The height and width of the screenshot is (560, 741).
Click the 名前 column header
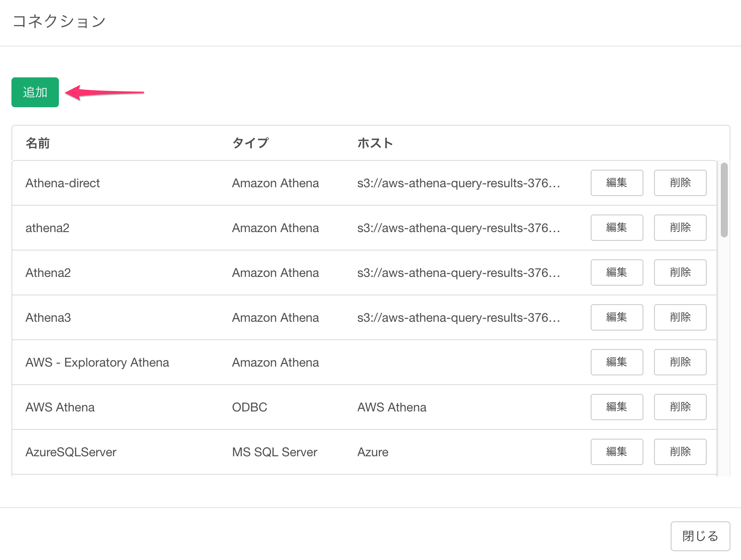click(38, 143)
